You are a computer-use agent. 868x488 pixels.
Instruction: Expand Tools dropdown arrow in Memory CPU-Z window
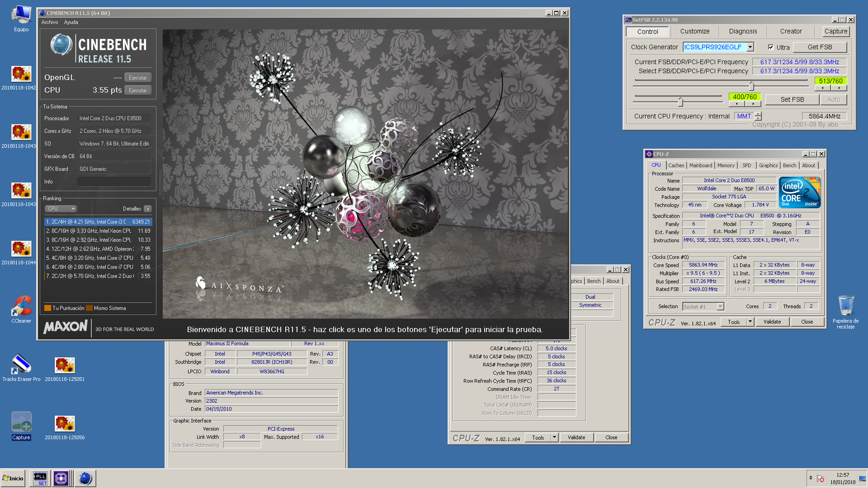pyautogui.click(x=555, y=437)
